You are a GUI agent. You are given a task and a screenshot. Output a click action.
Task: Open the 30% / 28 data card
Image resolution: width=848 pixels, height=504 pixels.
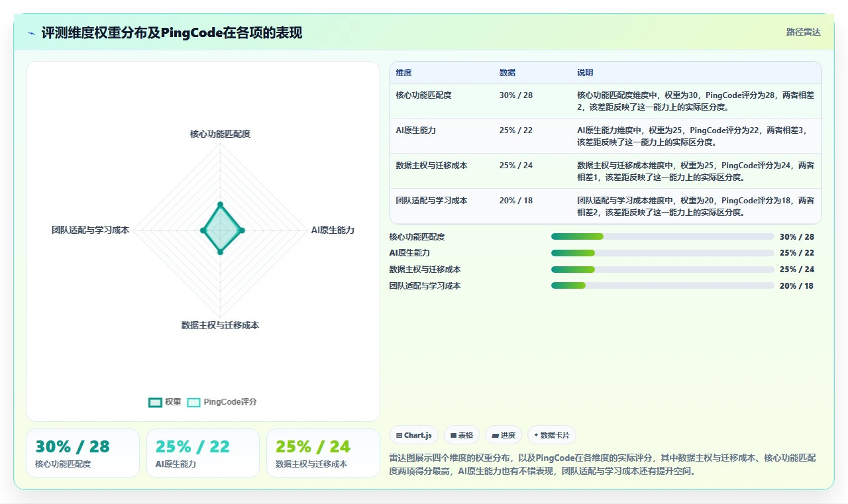coord(83,453)
